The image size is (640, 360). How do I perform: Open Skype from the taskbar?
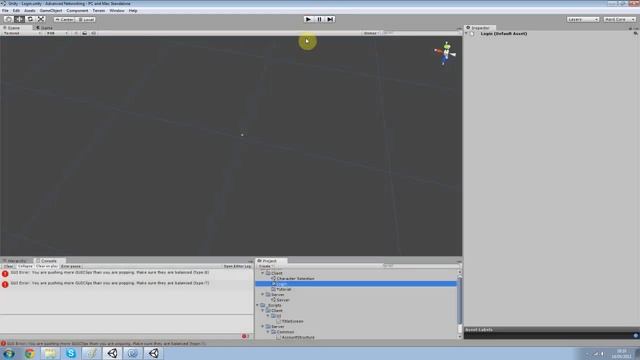tap(71, 353)
